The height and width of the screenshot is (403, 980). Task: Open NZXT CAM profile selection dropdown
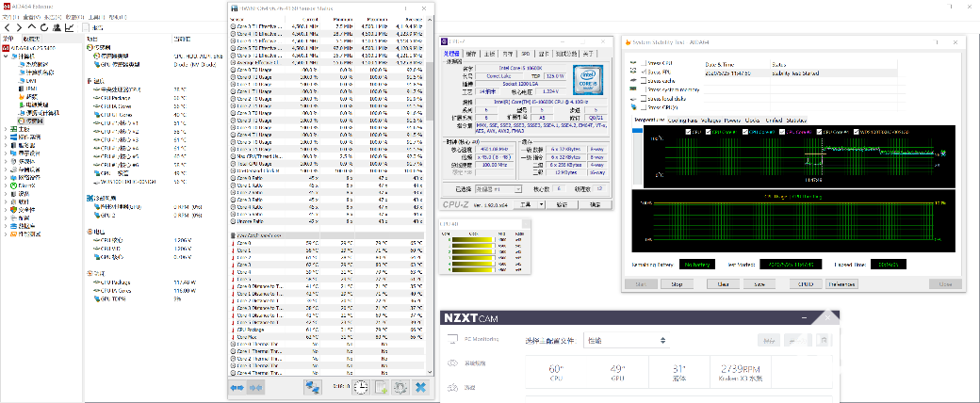627,341
